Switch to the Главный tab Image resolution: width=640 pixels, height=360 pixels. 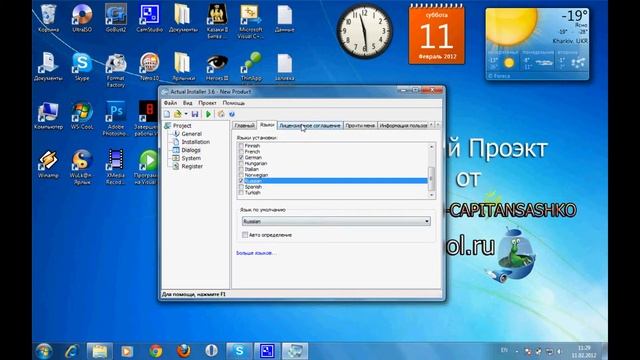244,125
